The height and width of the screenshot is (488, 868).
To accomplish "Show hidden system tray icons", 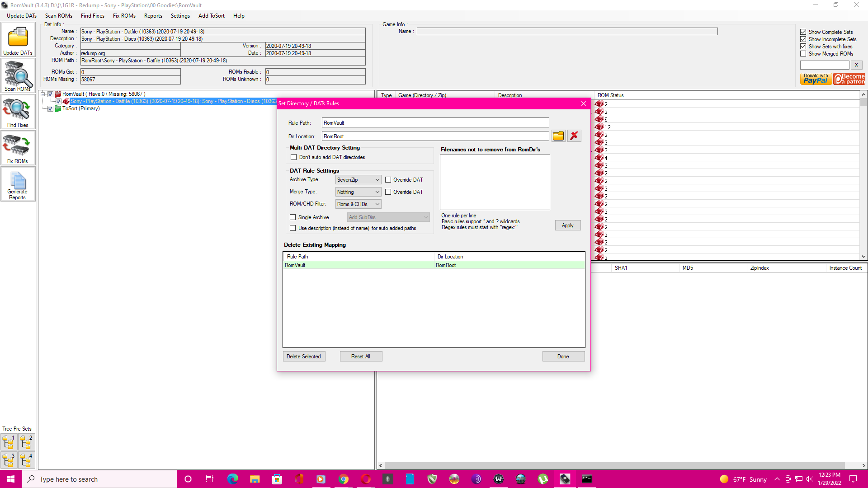I will (x=777, y=479).
